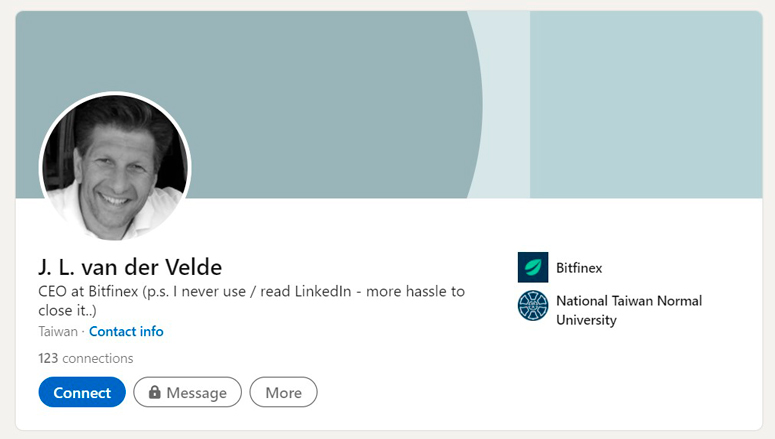Click the word University under National Taiwan Normal
This screenshot has width=775, height=439.
(x=586, y=321)
